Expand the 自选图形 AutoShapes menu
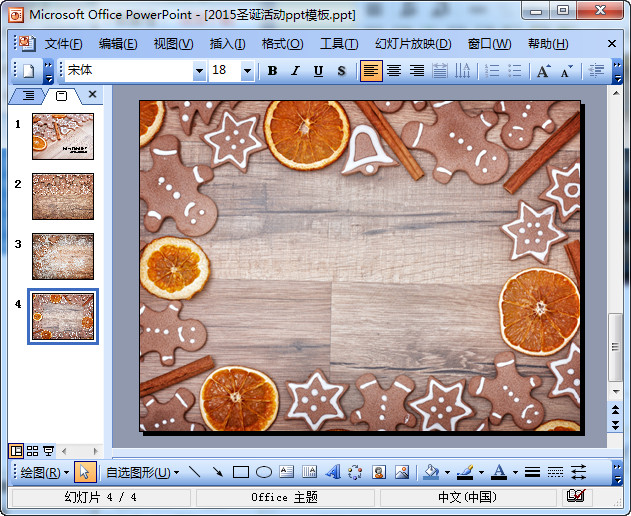631x516 pixels. (142, 472)
